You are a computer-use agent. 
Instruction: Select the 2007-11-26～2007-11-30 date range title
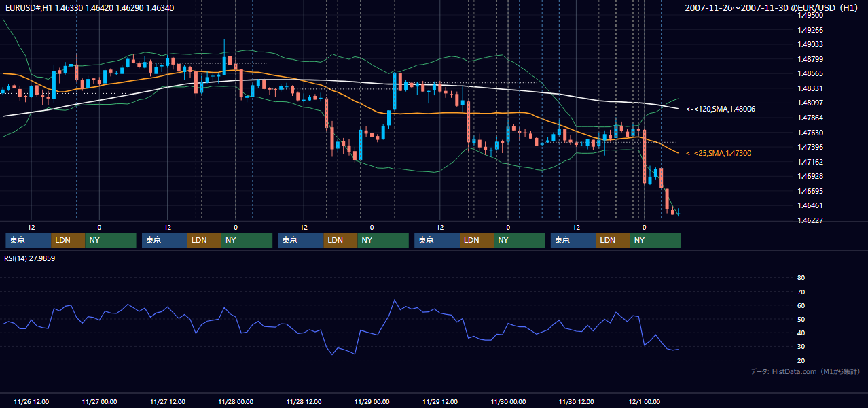pyautogui.click(x=773, y=7)
